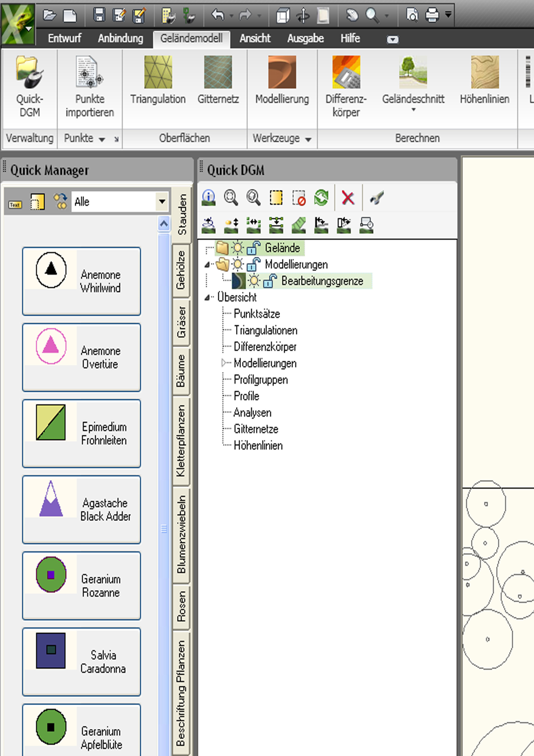The image size is (534, 756).
Task: Select Profilgruppen tree entry
Action: click(x=261, y=380)
